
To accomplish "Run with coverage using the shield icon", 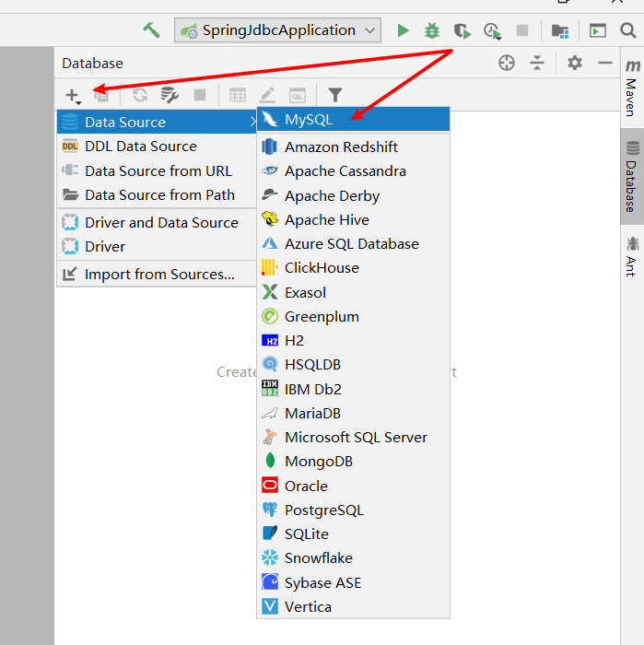I will pyautogui.click(x=463, y=30).
